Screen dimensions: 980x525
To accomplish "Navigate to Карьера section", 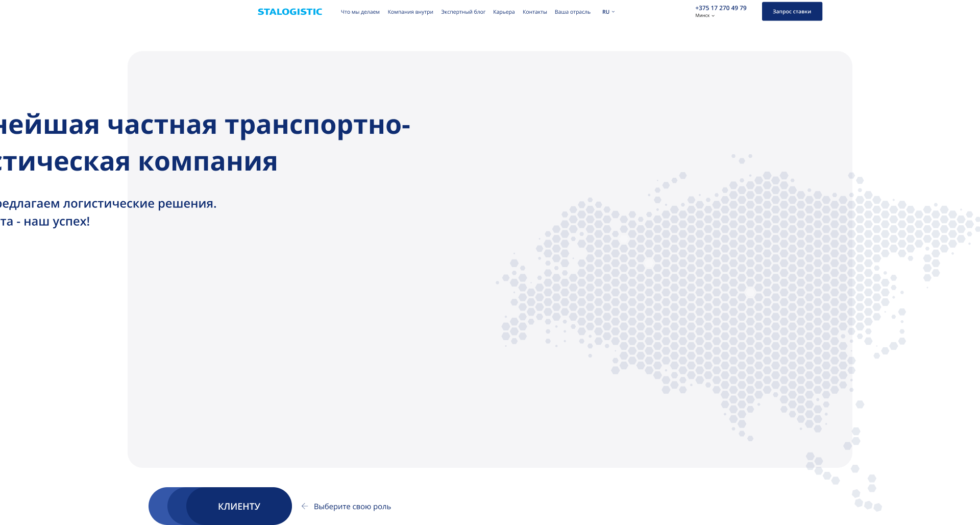I will [504, 12].
